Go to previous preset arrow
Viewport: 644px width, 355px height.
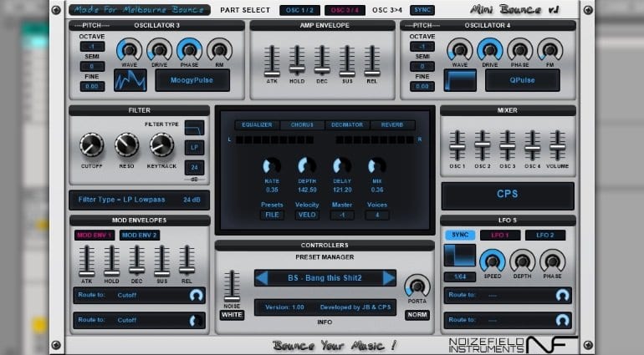[262, 278]
